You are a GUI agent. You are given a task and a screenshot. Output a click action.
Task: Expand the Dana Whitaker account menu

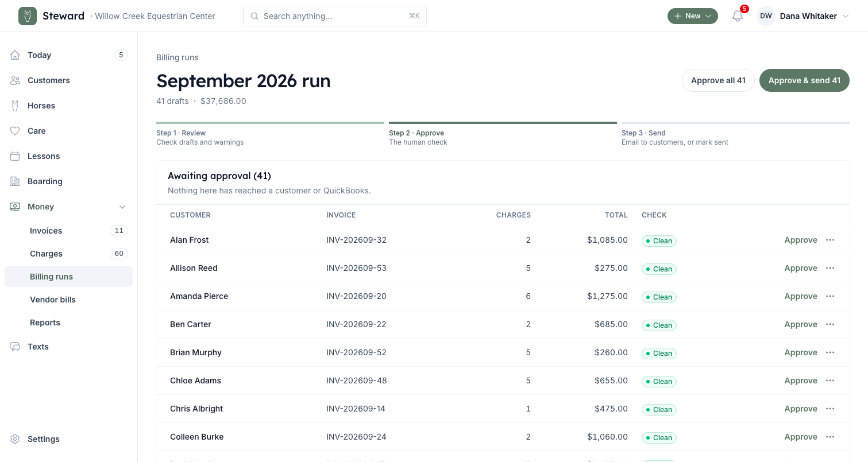click(x=803, y=16)
